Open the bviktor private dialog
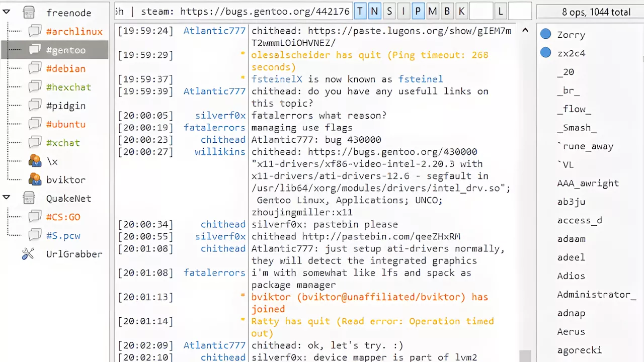 tap(66, 179)
